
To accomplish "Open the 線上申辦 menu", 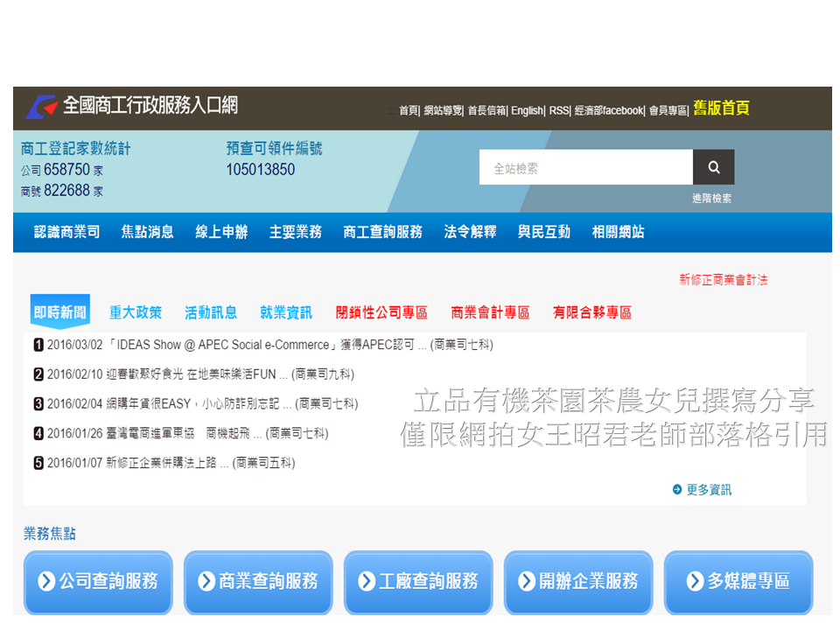I will [221, 232].
